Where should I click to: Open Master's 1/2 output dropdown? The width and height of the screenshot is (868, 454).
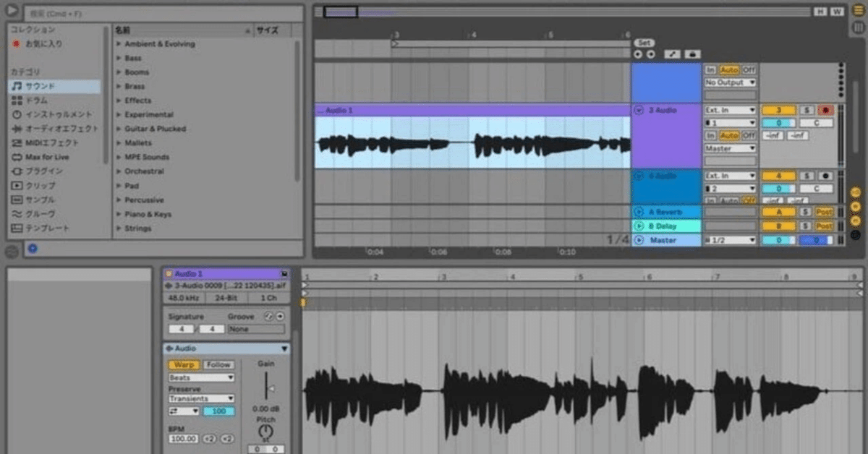point(731,240)
